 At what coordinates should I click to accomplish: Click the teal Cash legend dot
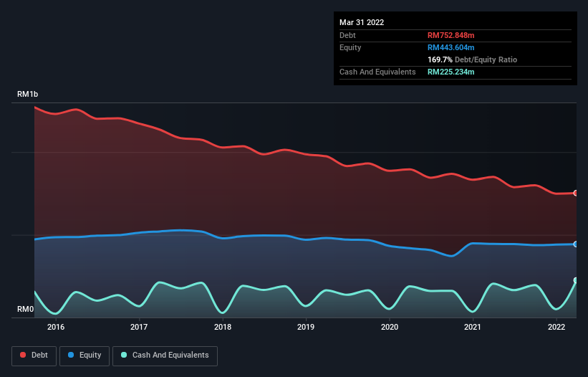124,355
